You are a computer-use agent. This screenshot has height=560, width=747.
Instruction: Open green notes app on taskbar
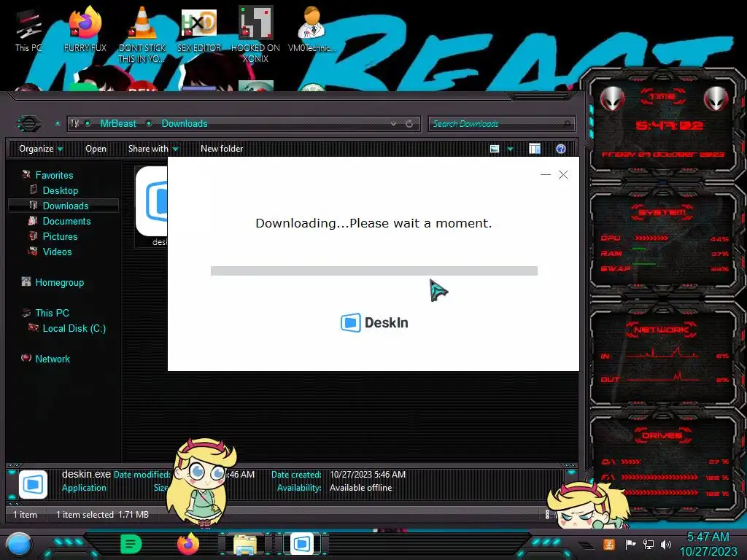(x=131, y=544)
